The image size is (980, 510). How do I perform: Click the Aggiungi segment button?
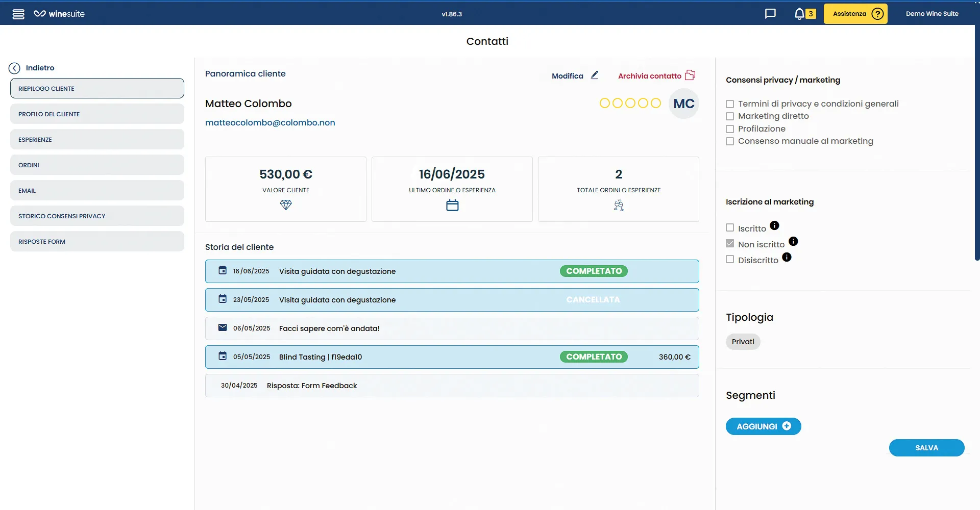click(x=763, y=426)
